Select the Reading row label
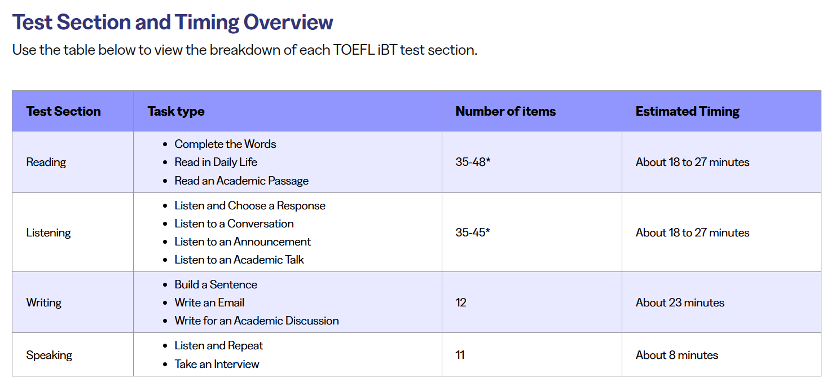 [x=46, y=162]
